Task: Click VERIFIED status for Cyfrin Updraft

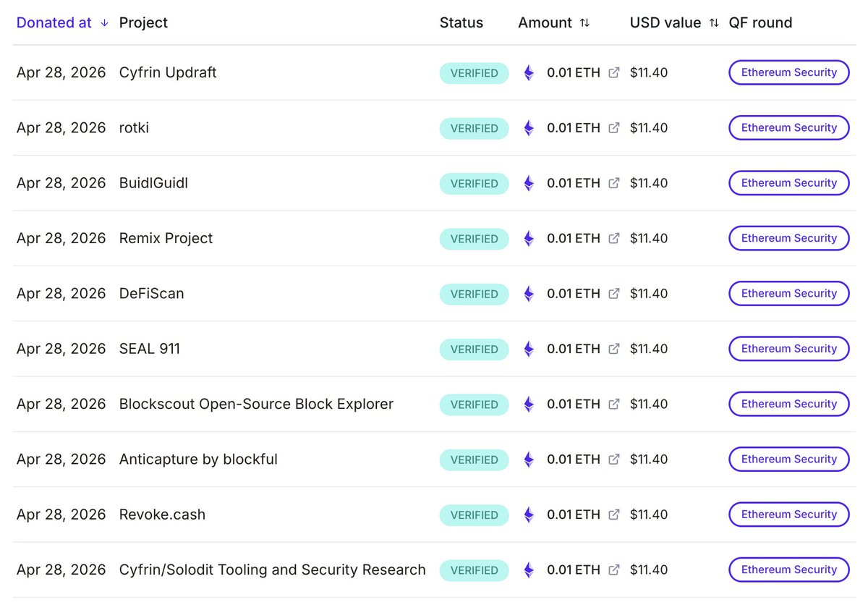Action: (x=475, y=73)
